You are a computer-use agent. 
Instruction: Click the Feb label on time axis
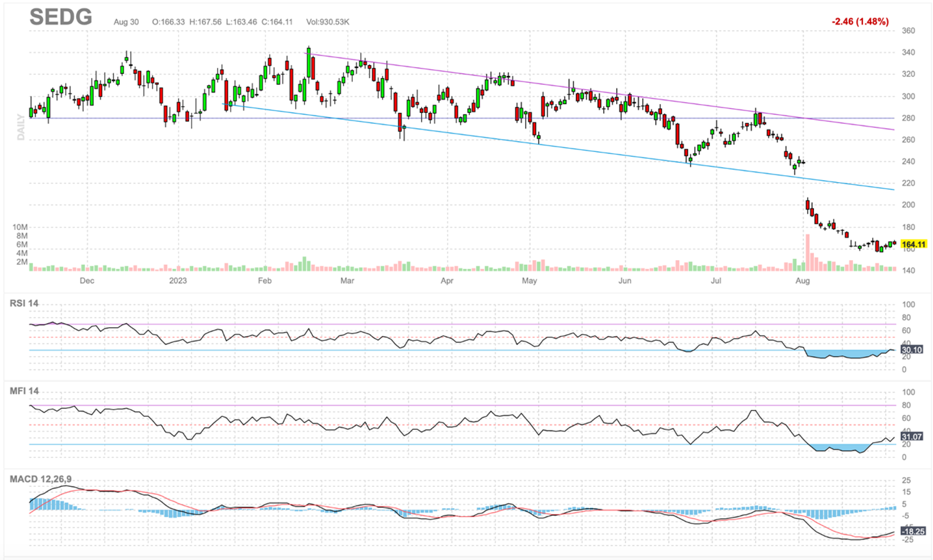(265, 281)
